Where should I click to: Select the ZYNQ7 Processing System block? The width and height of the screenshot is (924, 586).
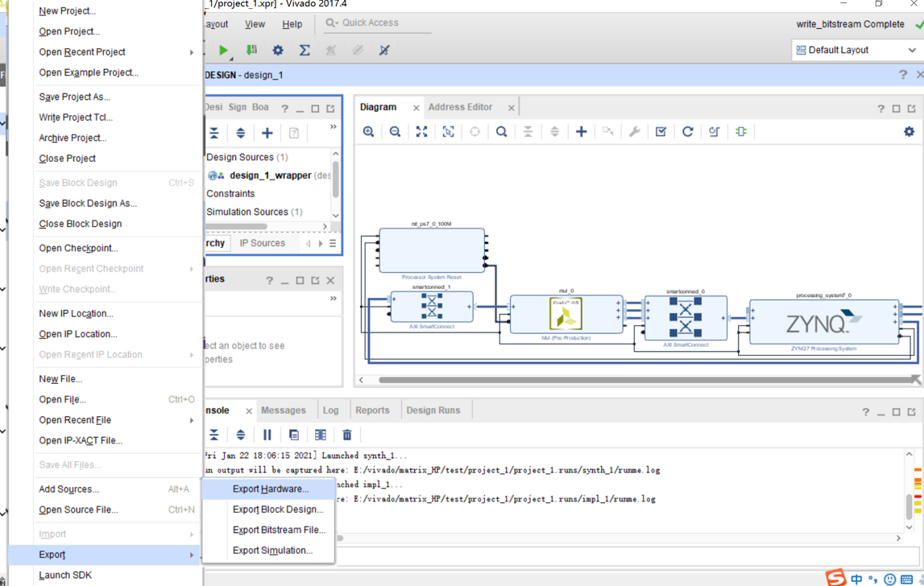(x=824, y=322)
